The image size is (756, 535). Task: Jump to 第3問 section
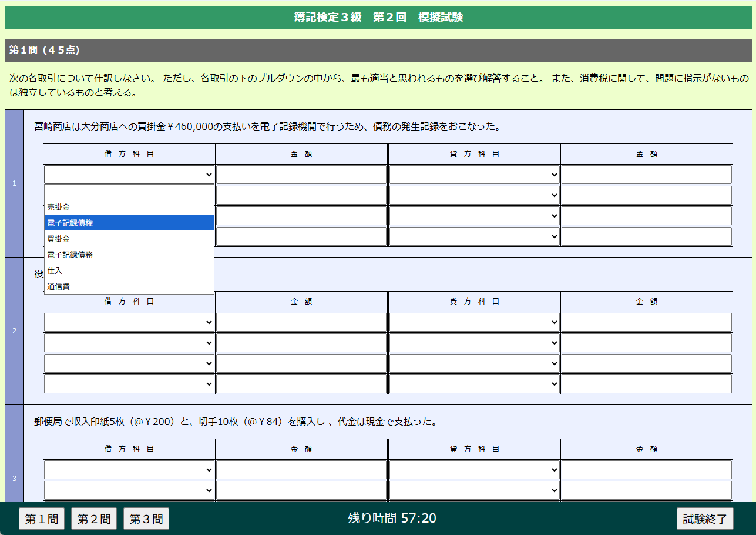pyautogui.click(x=146, y=519)
